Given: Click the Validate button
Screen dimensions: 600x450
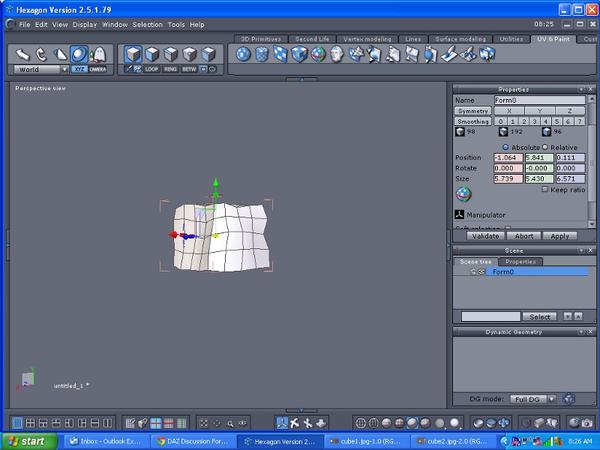Looking at the screenshot, I should point(486,236).
